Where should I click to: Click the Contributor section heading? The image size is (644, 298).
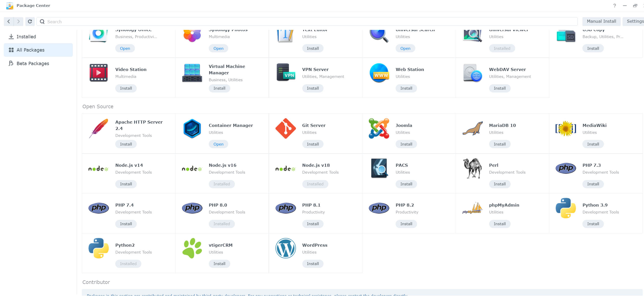coord(96,282)
